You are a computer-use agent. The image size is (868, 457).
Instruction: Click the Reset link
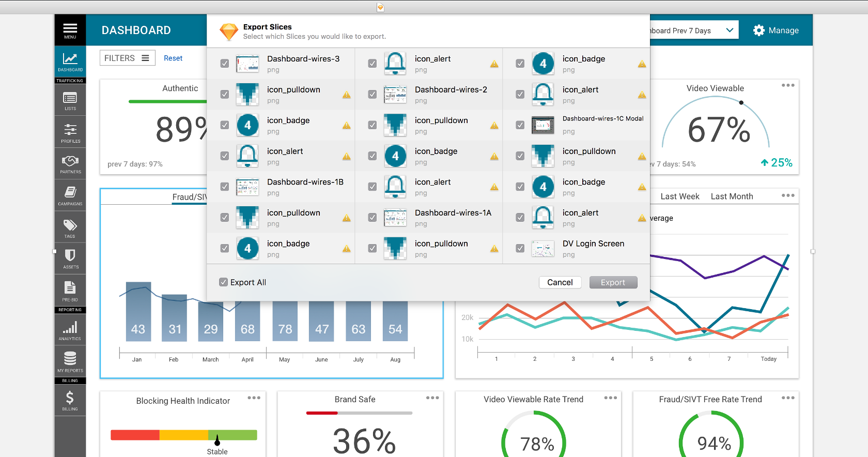tap(173, 58)
